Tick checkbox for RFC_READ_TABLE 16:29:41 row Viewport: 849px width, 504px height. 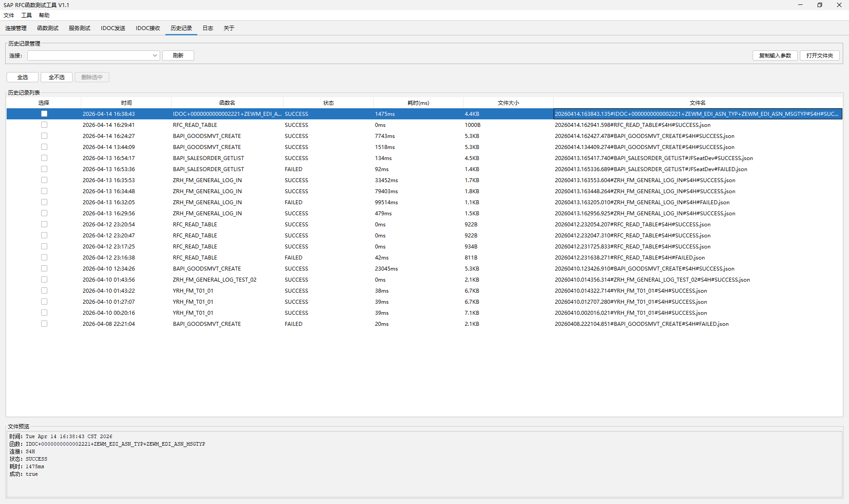coord(44,125)
